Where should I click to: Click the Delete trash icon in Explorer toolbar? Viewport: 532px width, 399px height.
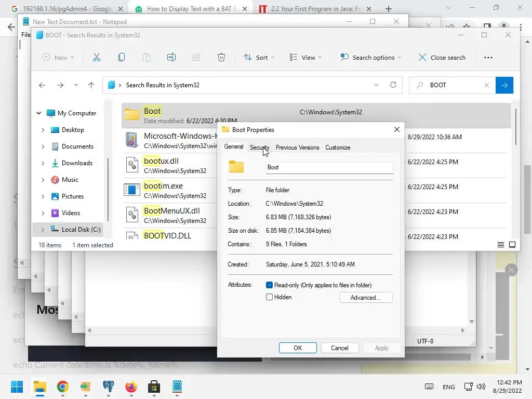tap(221, 57)
